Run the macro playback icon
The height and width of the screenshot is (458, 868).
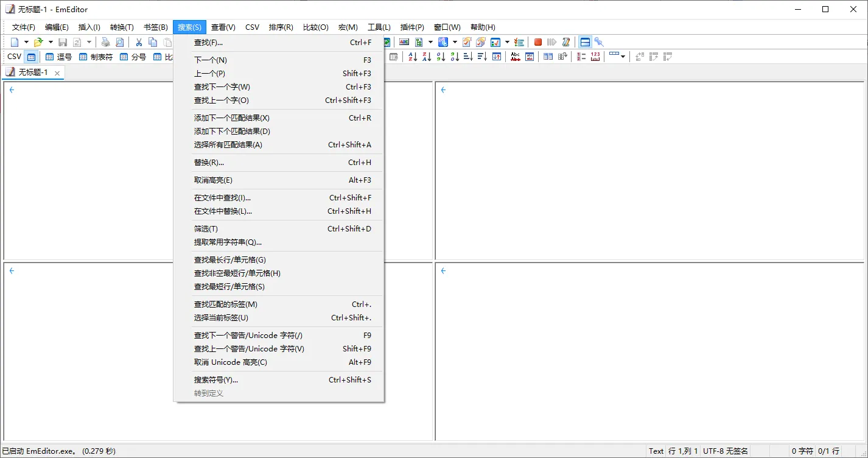(x=551, y=42)
